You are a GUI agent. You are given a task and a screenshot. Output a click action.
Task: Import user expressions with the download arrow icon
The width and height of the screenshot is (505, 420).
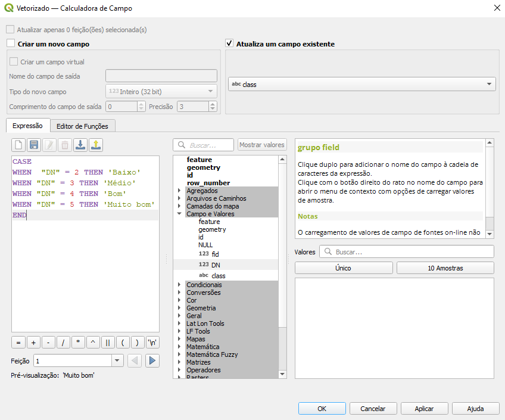click(x=80, y=145)
